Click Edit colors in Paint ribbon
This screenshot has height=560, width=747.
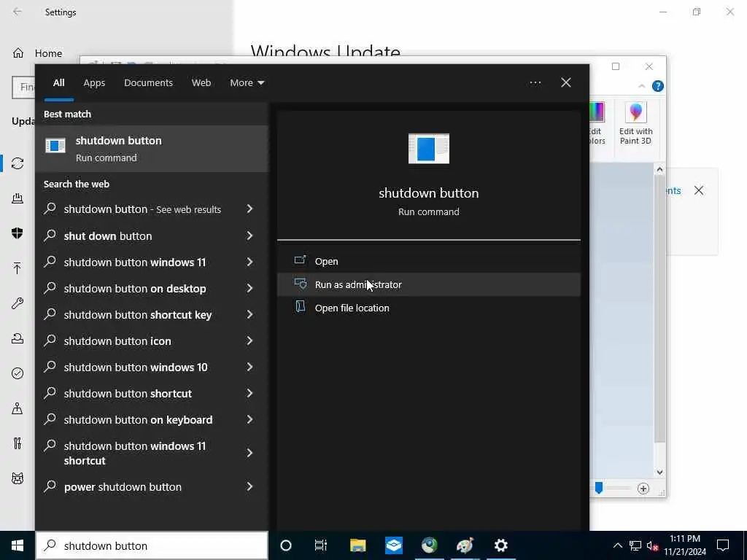pyautogui.click(x=597, y=125)
